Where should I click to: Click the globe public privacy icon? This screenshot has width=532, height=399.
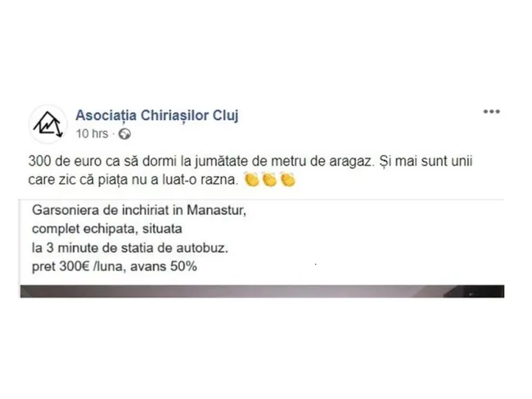tap(124, 134)
